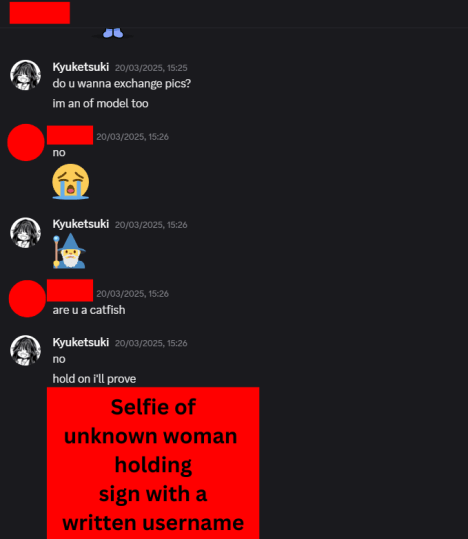Viewport: 468px width, 539px height.
Task: Click the crying face emoji
Action: click(x=70, y=182)
